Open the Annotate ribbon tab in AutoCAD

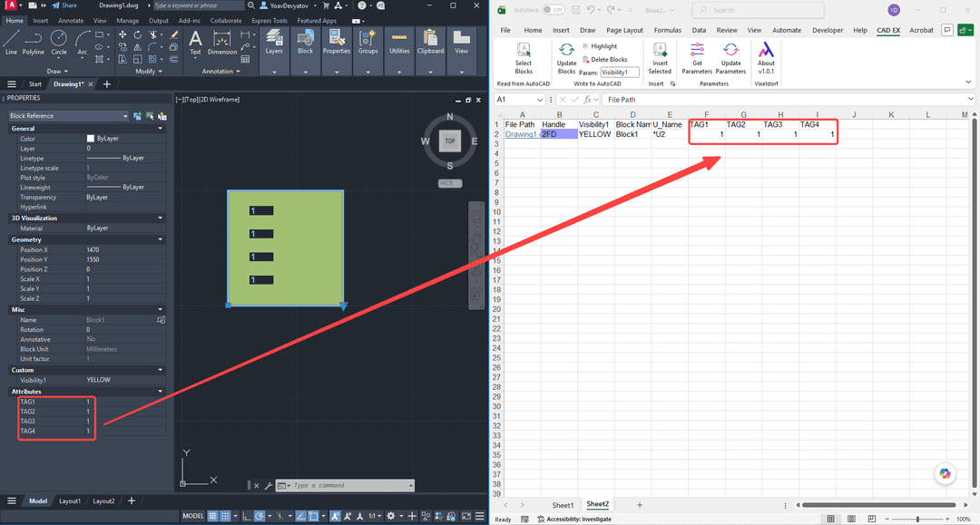(x=71, y=21)
